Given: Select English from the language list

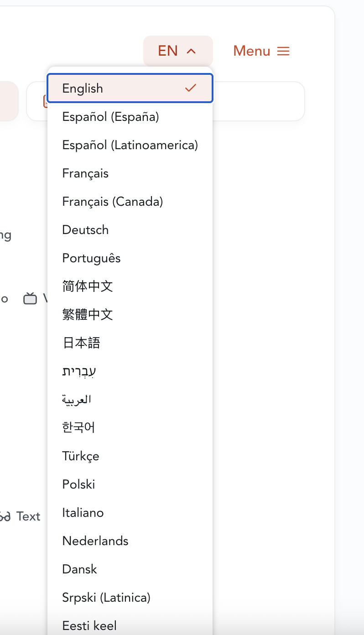Looking at the screenshot, I should tap(83, 88).
